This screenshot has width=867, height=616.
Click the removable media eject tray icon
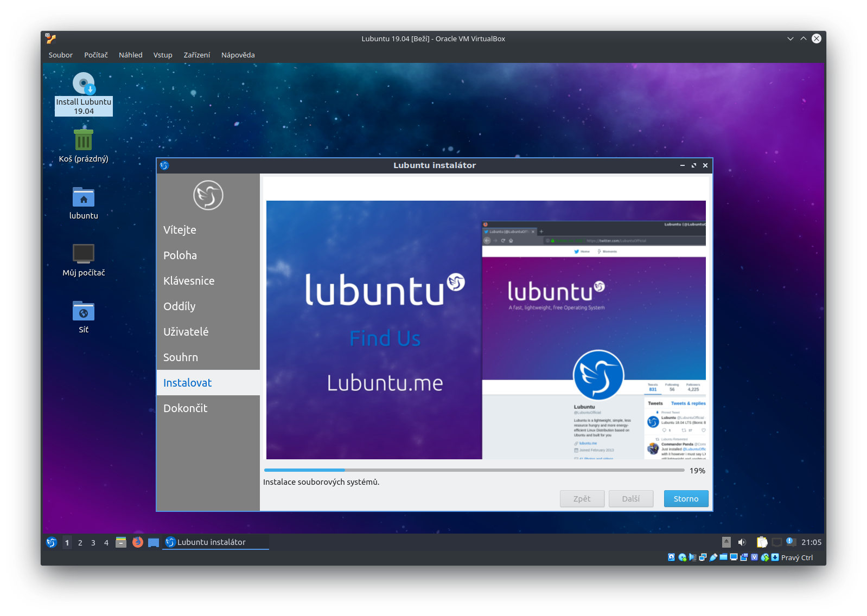click(726, 542)
